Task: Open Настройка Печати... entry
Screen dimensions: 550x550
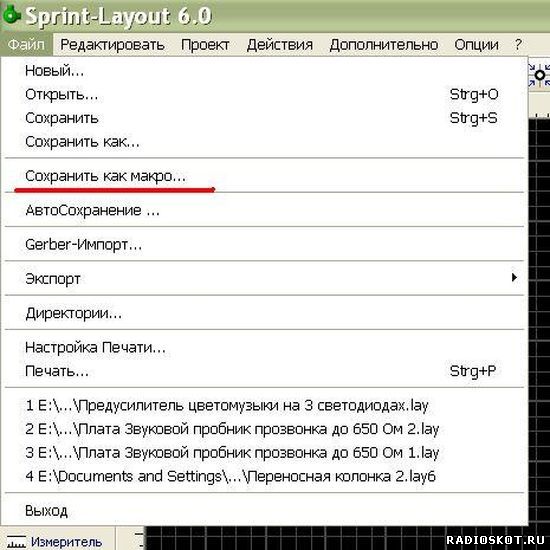Action: pos(264,347)
